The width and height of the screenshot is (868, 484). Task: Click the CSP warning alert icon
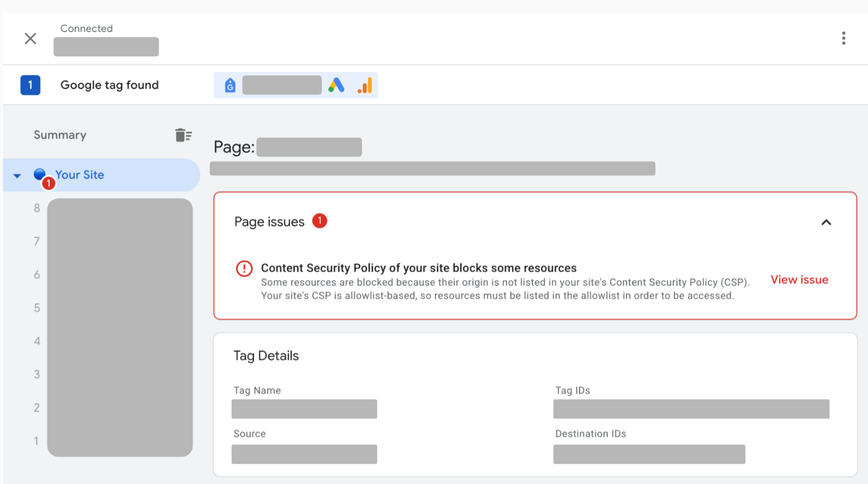[244, 268]
